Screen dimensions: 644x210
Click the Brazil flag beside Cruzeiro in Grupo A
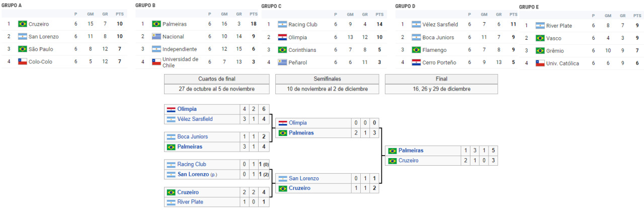[22, 24]
